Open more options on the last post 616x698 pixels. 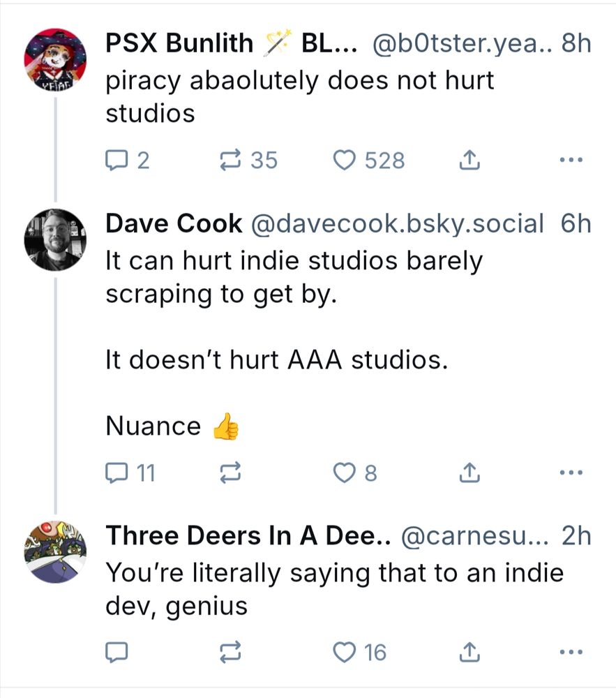pyautogui.click(x=571, y=653)
